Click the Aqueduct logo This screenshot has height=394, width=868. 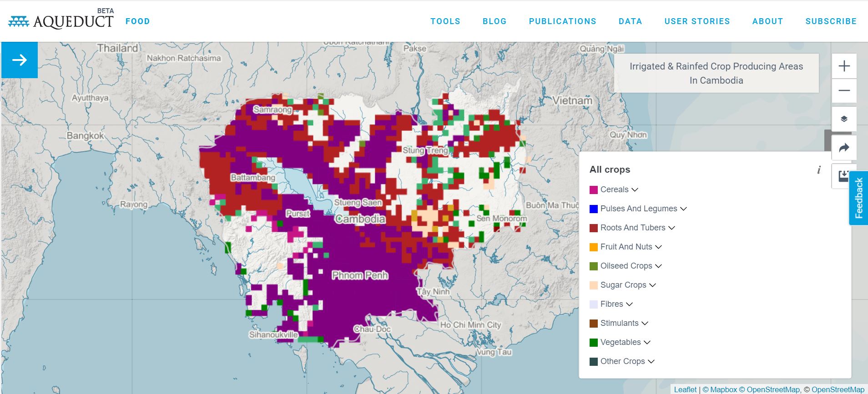pos(61,21)
